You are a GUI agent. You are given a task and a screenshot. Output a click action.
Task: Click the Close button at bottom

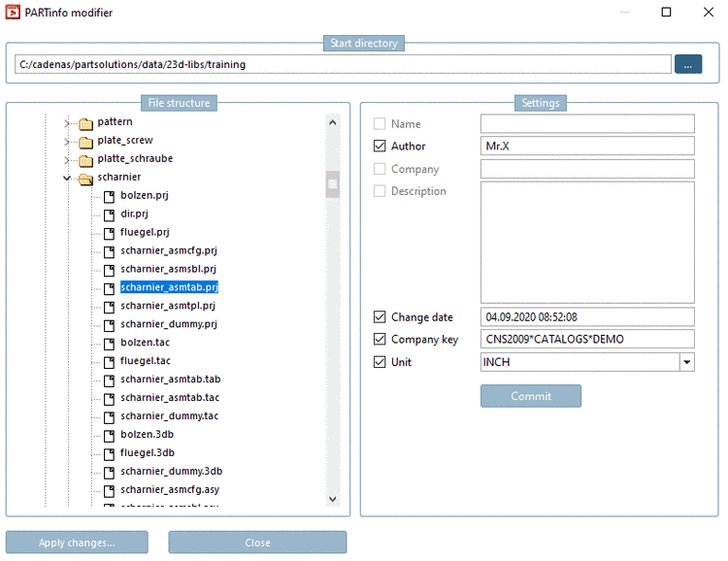pyautogui.click(x=257, y=543)
